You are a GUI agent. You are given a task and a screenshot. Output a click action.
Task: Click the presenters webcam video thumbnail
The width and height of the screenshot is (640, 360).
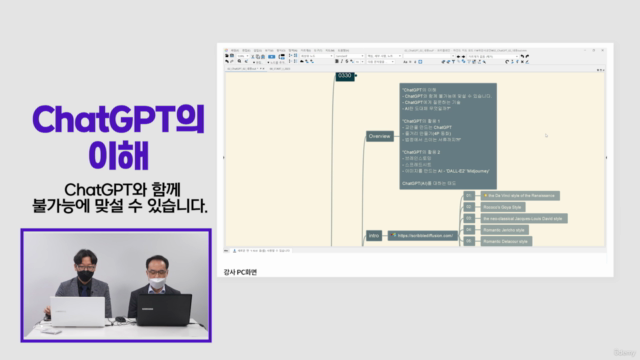[116, 285]
